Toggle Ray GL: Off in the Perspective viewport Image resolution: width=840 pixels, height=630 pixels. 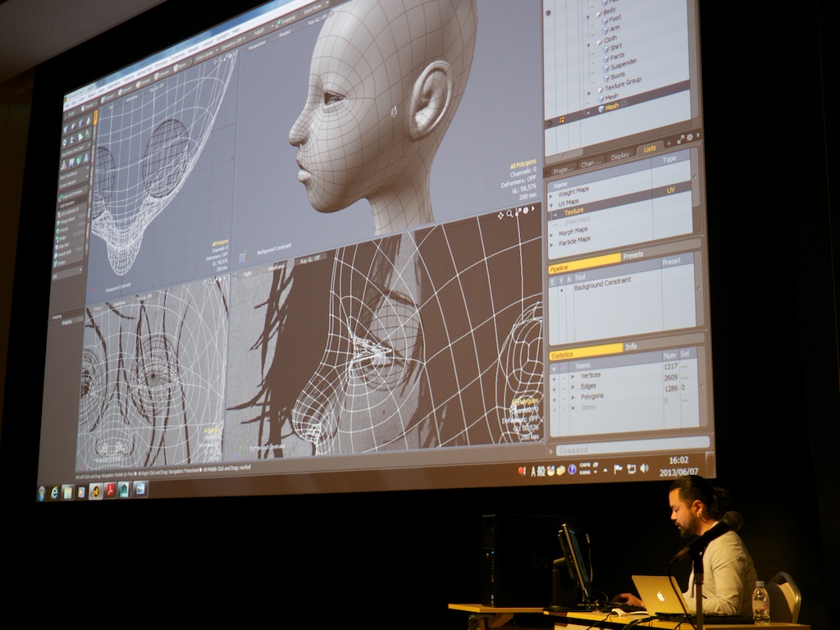(x=318, y=21)
